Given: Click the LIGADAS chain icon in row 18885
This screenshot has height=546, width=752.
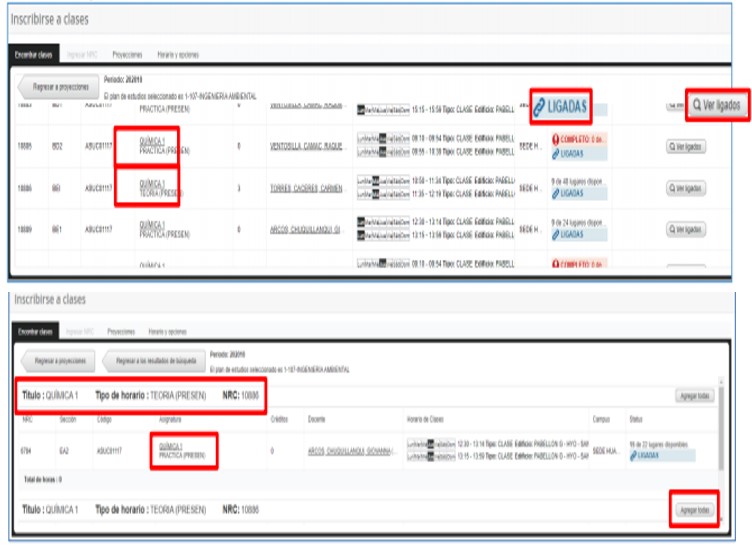Looking at the screenshot, I should 555,153.
